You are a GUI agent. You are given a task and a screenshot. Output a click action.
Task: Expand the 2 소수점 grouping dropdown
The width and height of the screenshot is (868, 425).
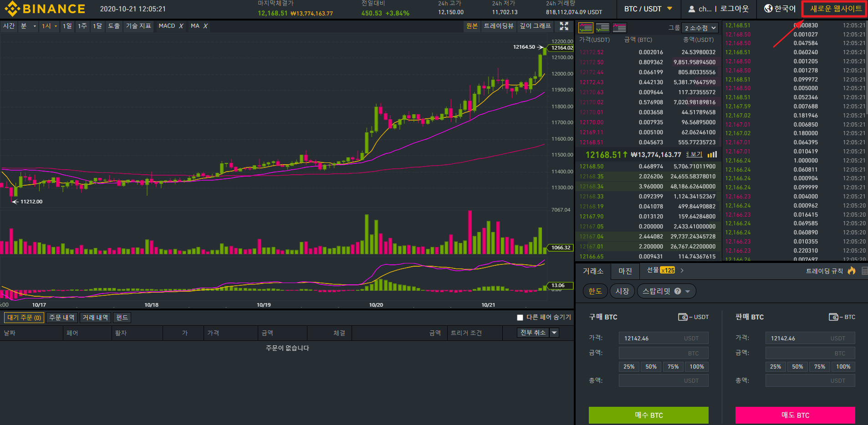click(700, 28)
